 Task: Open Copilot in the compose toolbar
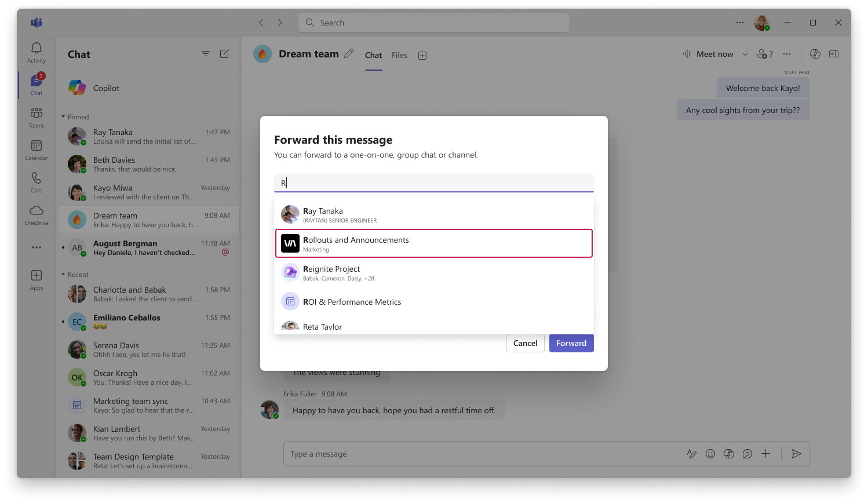[729, 454]
